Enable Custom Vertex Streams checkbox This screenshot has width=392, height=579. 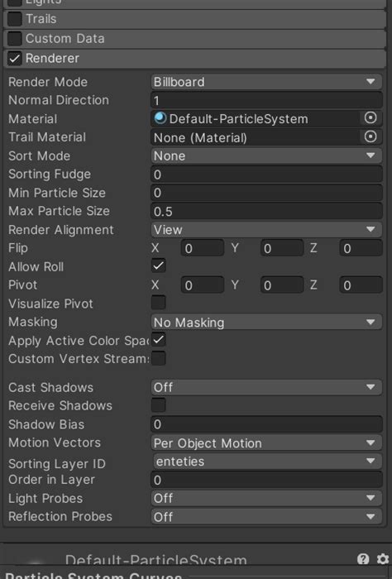[158, 358]
